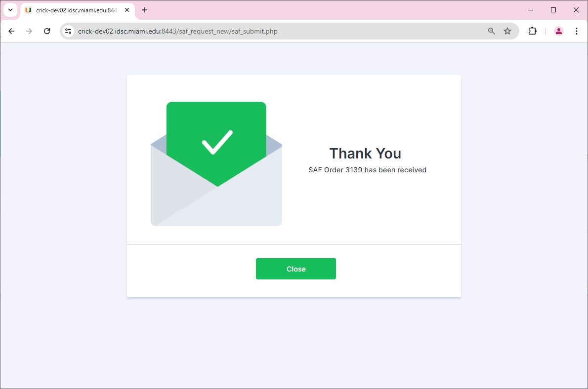Click the green Close button
The image size is (588, 389).
(296, 269)
